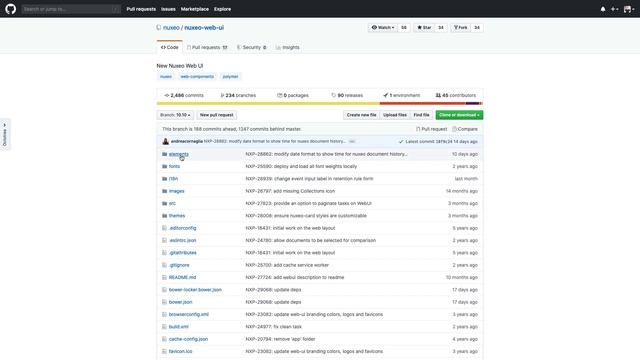640x360 pixels.
Task: Expand the Octotree sidebar tab
Action: (5, 134)
